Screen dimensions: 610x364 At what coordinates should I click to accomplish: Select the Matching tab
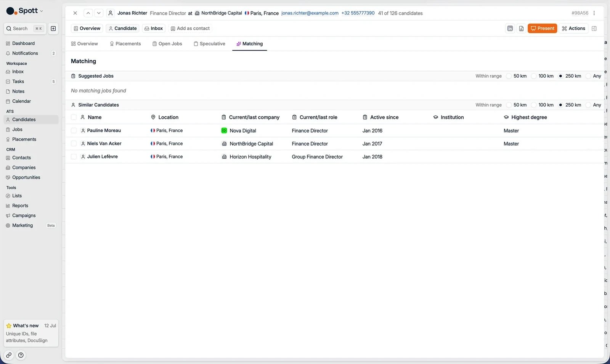pos(249,44)
